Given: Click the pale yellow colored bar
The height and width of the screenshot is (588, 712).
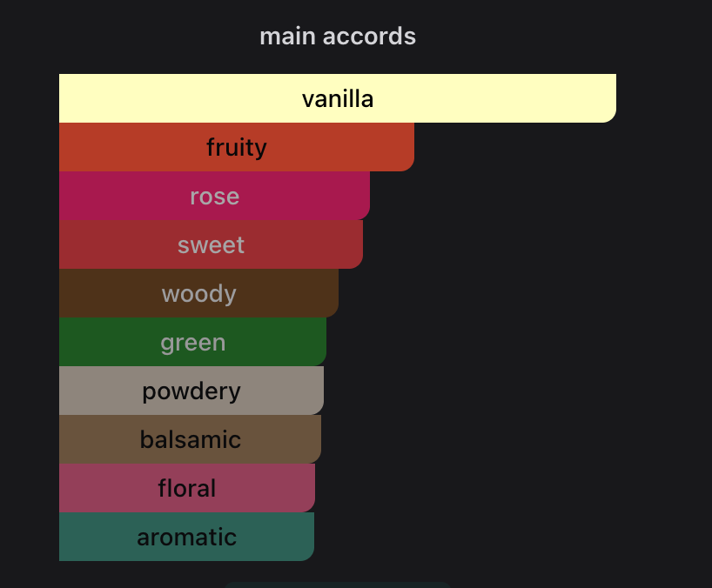Looking at the screenshot, I should tap(338, 98).
